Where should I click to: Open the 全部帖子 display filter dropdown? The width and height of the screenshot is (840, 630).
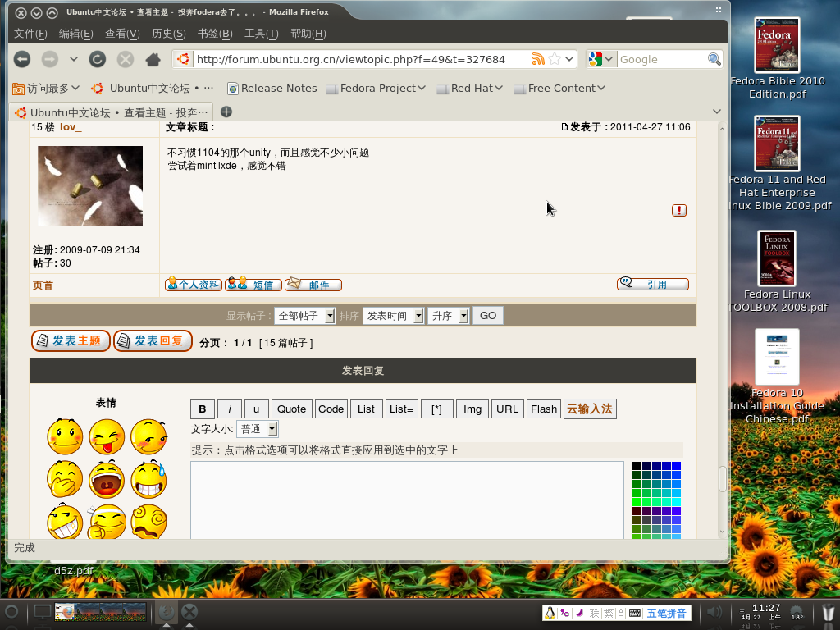[305, 316]
